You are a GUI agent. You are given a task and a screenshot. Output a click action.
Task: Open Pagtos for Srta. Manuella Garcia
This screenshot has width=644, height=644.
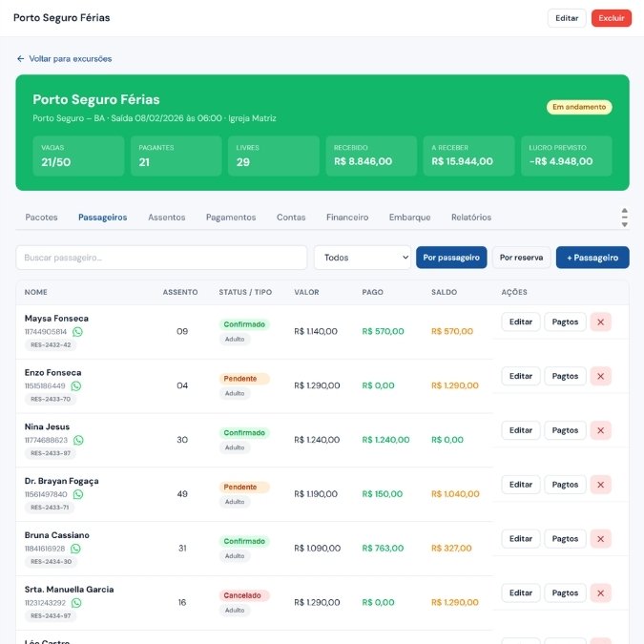(565, 593)
